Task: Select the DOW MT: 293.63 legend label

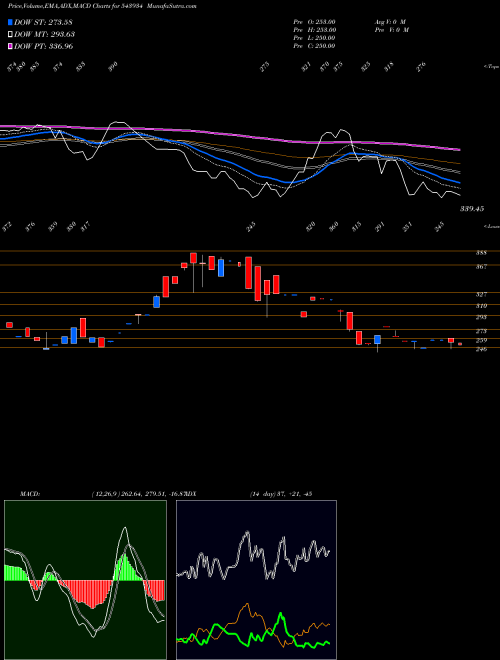Action: click(45, 35)
